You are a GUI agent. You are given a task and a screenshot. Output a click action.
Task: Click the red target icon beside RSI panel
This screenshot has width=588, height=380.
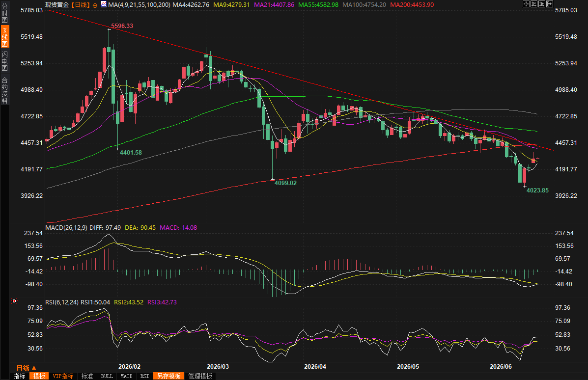14,301
